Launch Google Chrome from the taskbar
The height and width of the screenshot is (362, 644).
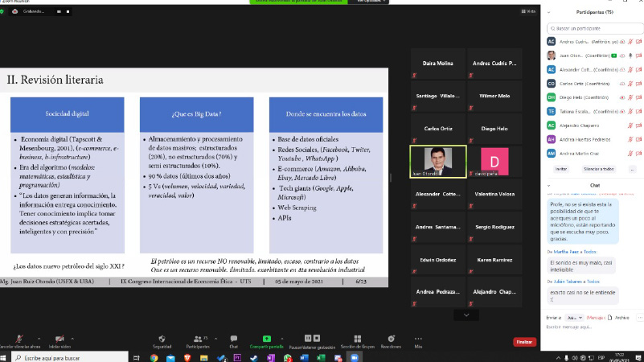click(154, 358)
